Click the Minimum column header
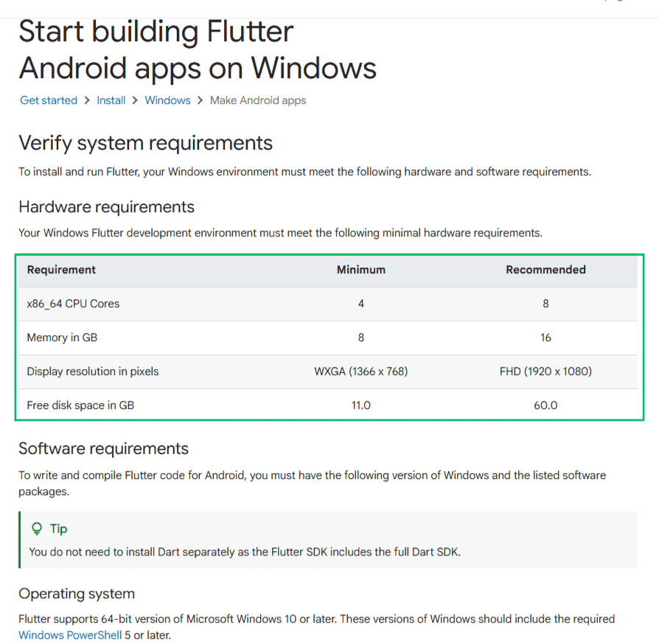Viewport: 659px width, 644px height. pyautogui.click(x=361, y=270)
